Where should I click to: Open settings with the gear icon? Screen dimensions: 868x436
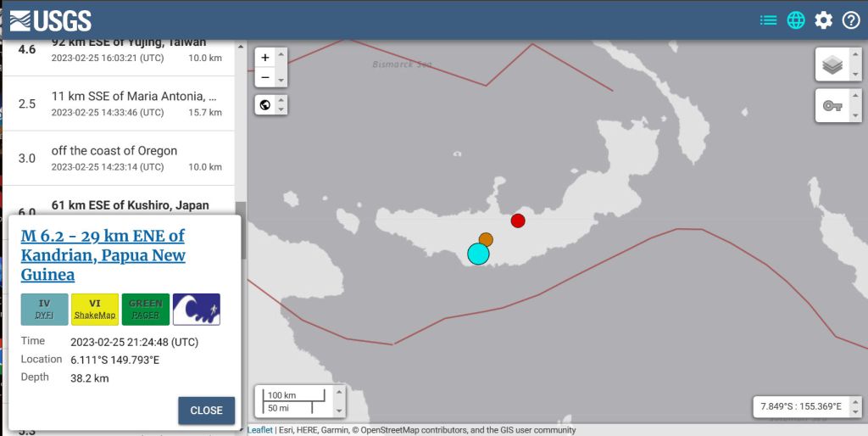pyautogui.click(x=823, y=20)
